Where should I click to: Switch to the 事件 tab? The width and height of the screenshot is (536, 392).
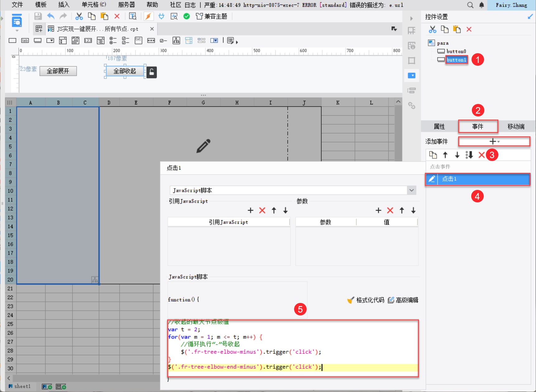click(x=478, y=126)
